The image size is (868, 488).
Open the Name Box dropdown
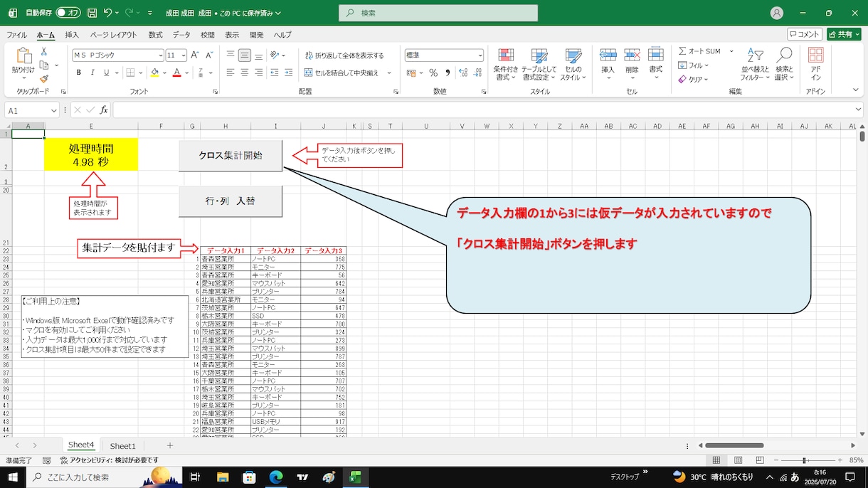click(54, 110)
